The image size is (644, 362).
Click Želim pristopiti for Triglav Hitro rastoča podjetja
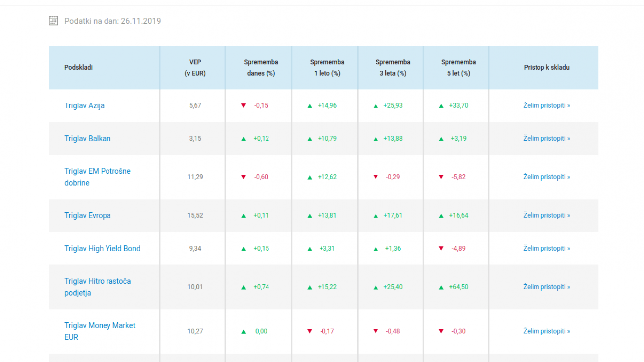(x=546, y=287)
